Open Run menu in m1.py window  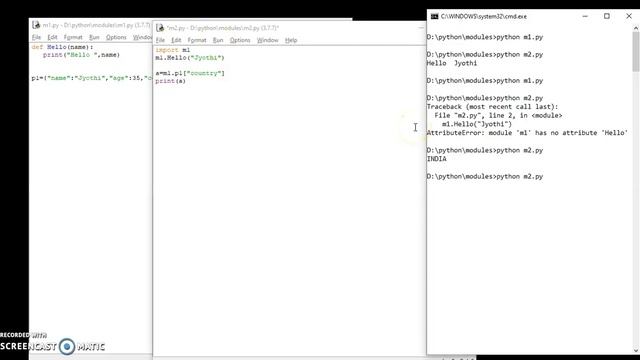(x=94, y=37)
